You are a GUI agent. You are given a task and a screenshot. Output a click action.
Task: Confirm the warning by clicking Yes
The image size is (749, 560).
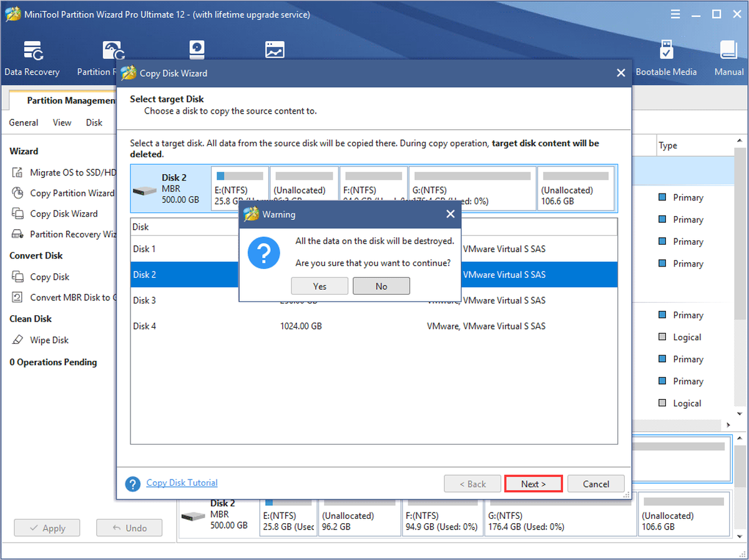click(x=320, y=286)
